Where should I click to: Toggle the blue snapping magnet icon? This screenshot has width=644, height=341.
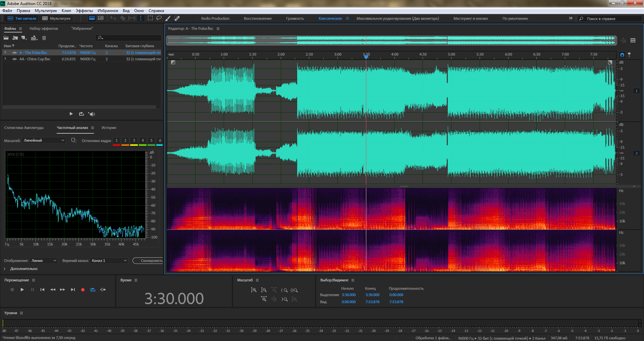tap(622, 55)
